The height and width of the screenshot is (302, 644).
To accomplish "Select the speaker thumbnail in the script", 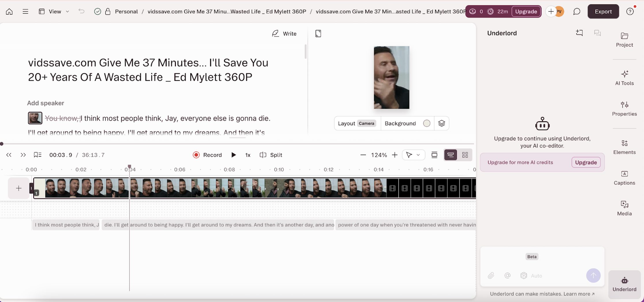I will click(35, 118).
